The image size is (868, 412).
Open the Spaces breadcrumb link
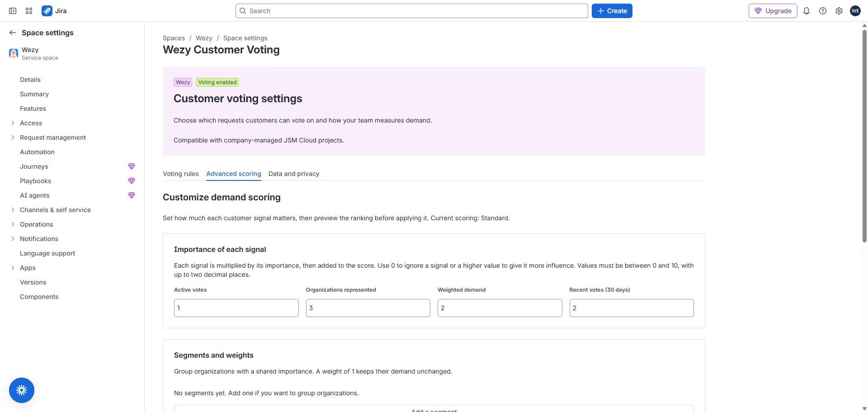pos(174,38)
